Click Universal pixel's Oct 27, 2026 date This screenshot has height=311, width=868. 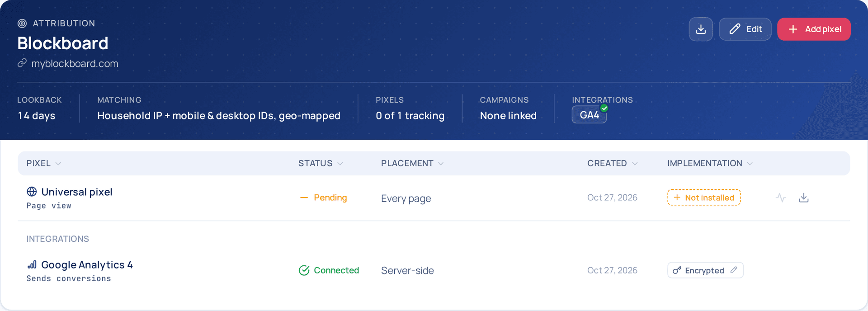pyautogui.click(x=612, y=198)
